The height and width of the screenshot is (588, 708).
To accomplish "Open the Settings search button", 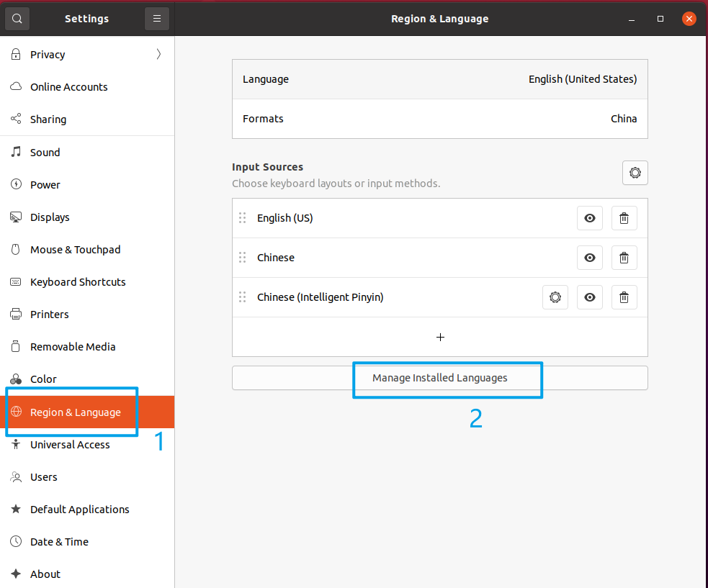I will point(17,19).
